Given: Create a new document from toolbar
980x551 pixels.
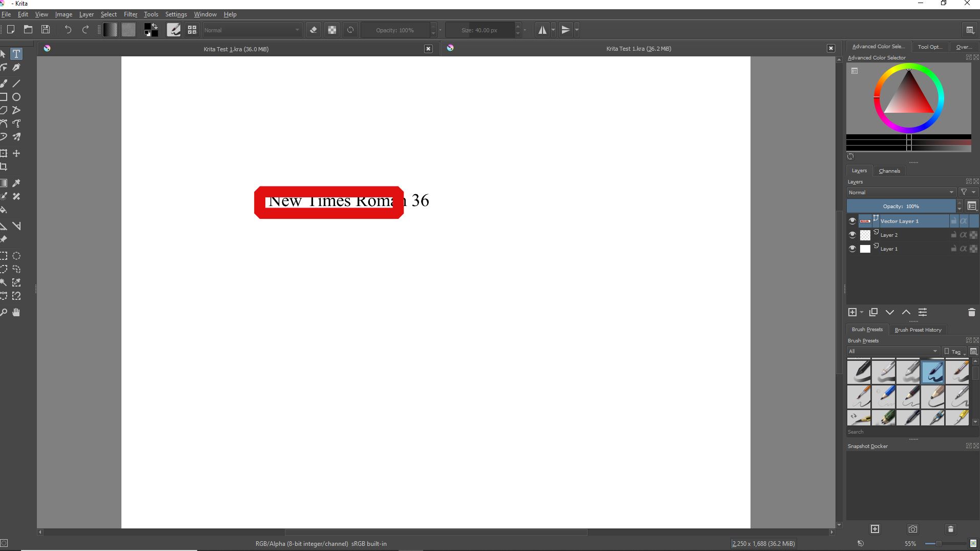Looking at the screenshot, I should [x=10, y=30].
